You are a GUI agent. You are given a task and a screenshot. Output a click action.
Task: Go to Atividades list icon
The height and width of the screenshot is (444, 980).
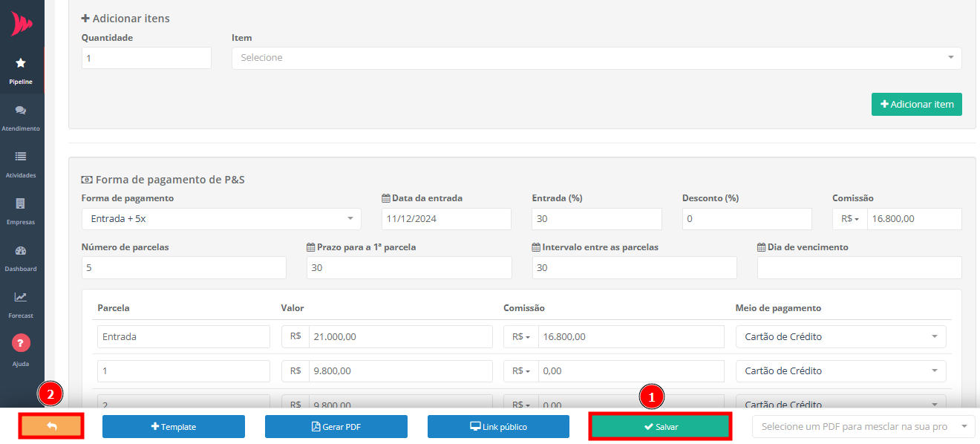coord(21,157)
